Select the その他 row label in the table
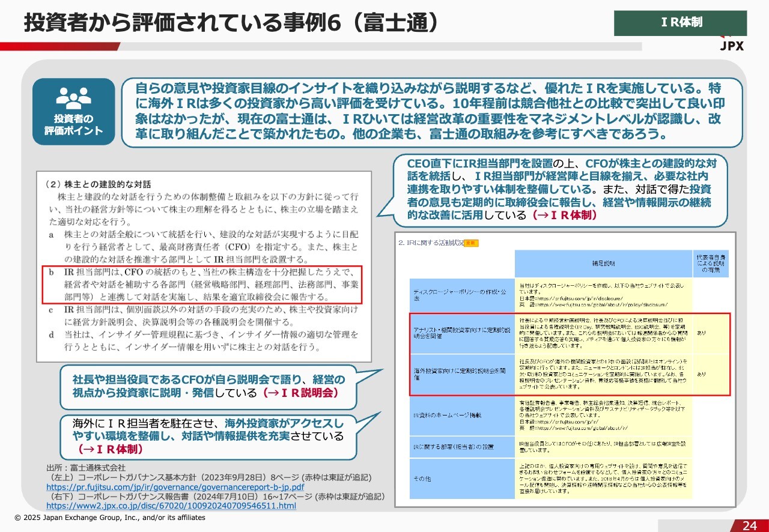The image size is (769, 532). click(461, 479)
